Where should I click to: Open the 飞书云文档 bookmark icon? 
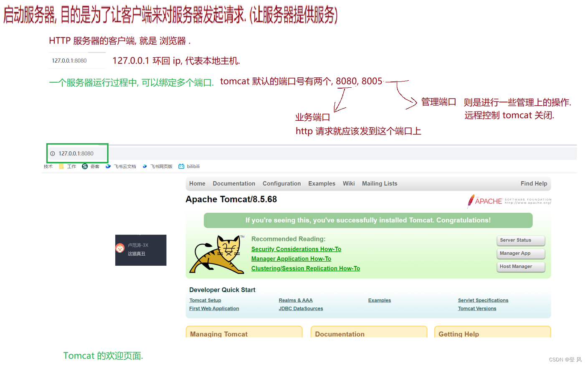108,166
